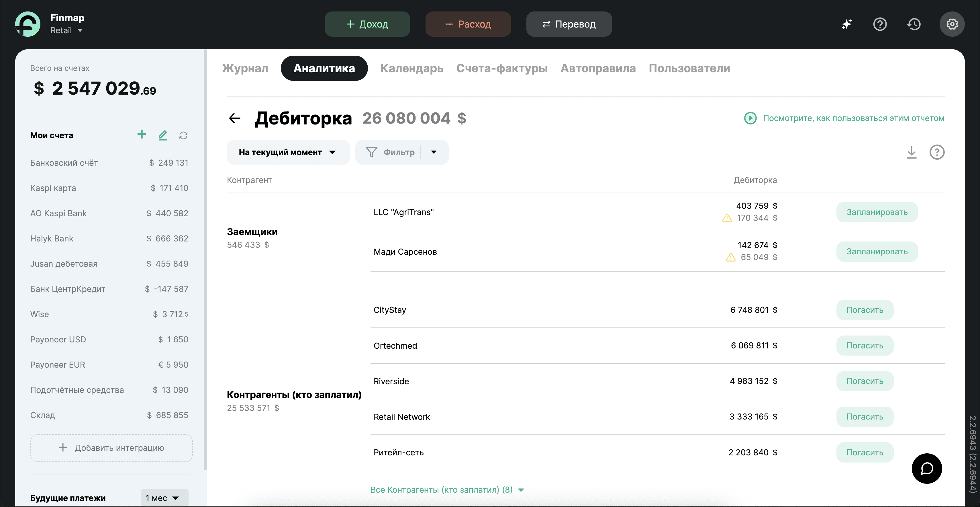The width and height of the screenshot is (980, 507).
Task: Click warning icon next to 65 049 $
Action: point(730,258)
